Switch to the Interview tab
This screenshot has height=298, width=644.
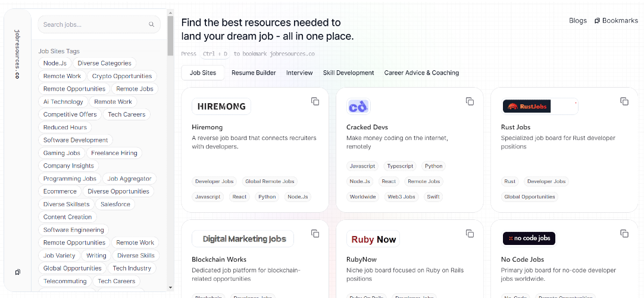tap(299, 73)
